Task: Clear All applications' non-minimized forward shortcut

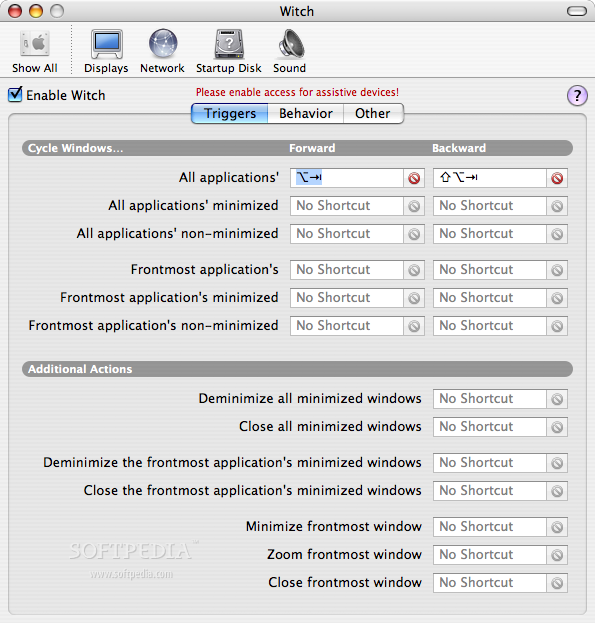Action: (x=414, y=234)
